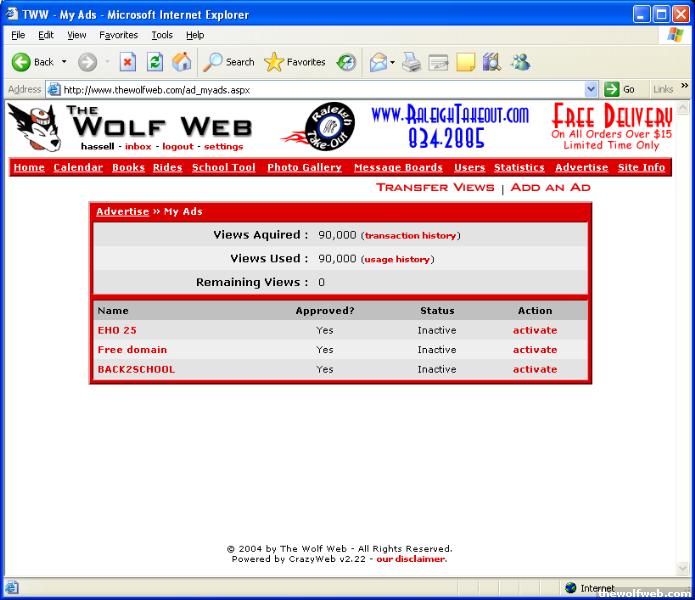This screenshot has height=600, width=695.
Task: Open the address bar URL dropdown
Action: pyautogui.click(x=591, y=89)
